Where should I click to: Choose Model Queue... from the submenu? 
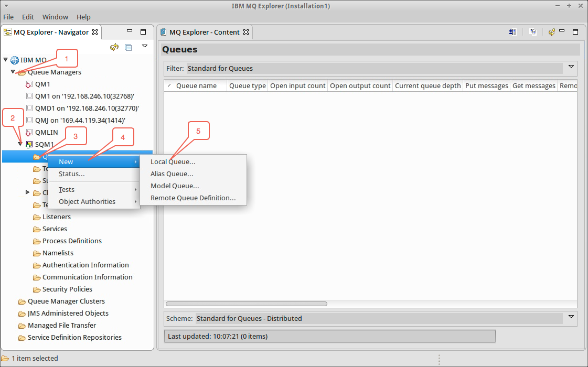tap(193, 186)
